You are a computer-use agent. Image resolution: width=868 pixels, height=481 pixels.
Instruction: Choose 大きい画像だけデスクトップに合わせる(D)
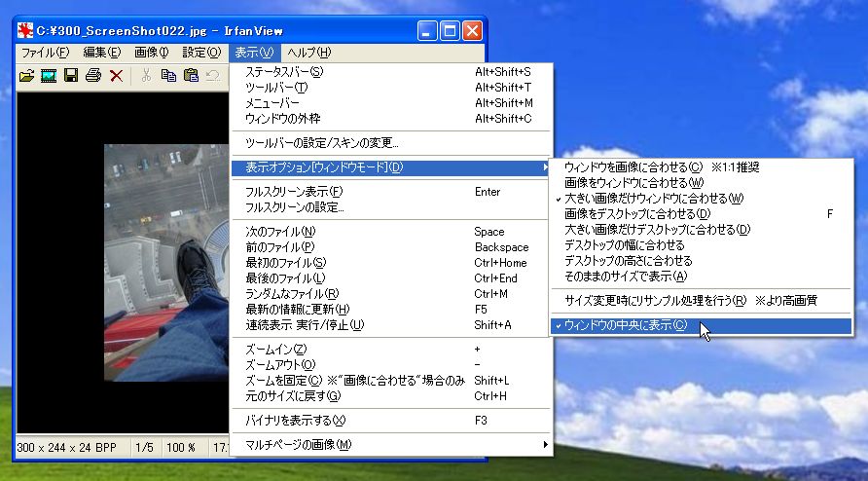(x=701, y=230)
